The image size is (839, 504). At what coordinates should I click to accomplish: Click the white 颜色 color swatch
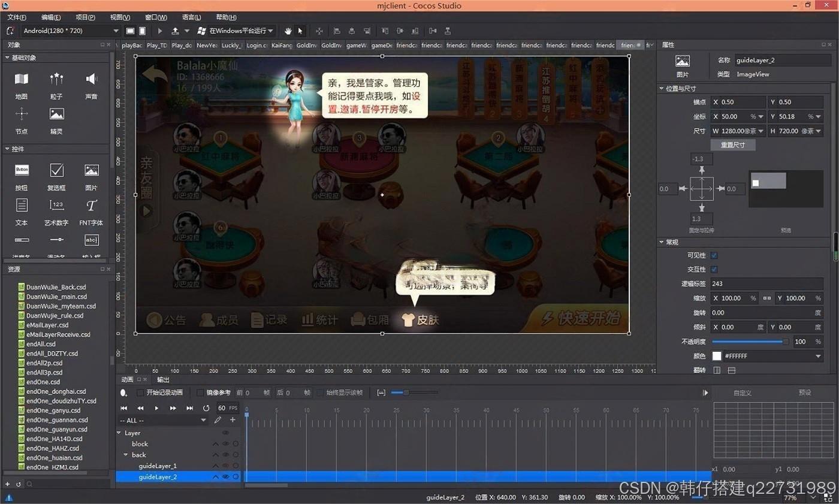(717, 356)
